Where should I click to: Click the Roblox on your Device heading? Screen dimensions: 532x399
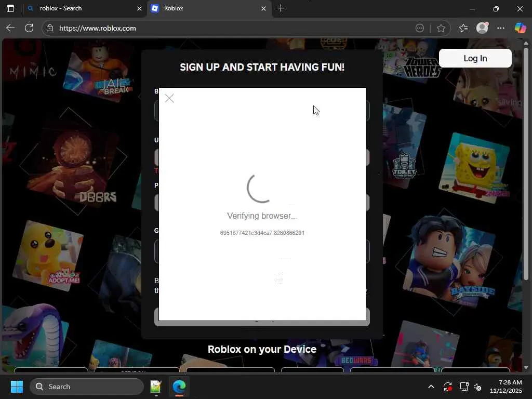262,349
